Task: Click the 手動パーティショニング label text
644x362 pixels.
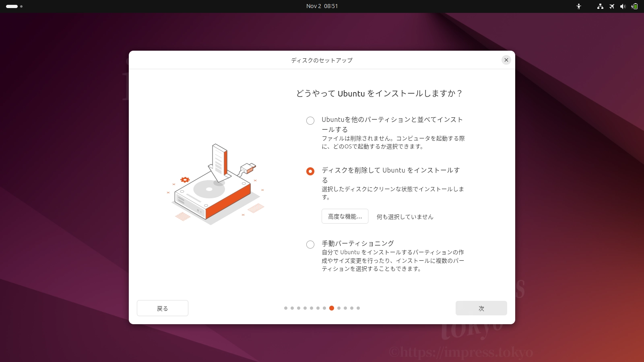Action: (x=358, y=243)
